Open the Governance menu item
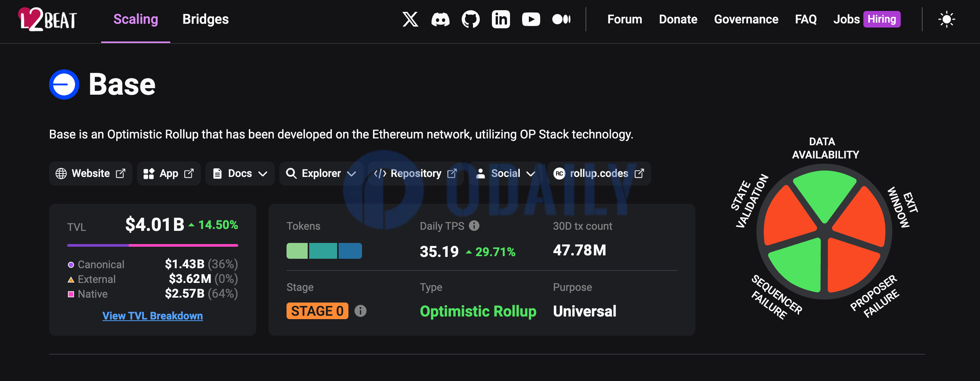This screenshot has width=980, height=381. tap(746, 19)
